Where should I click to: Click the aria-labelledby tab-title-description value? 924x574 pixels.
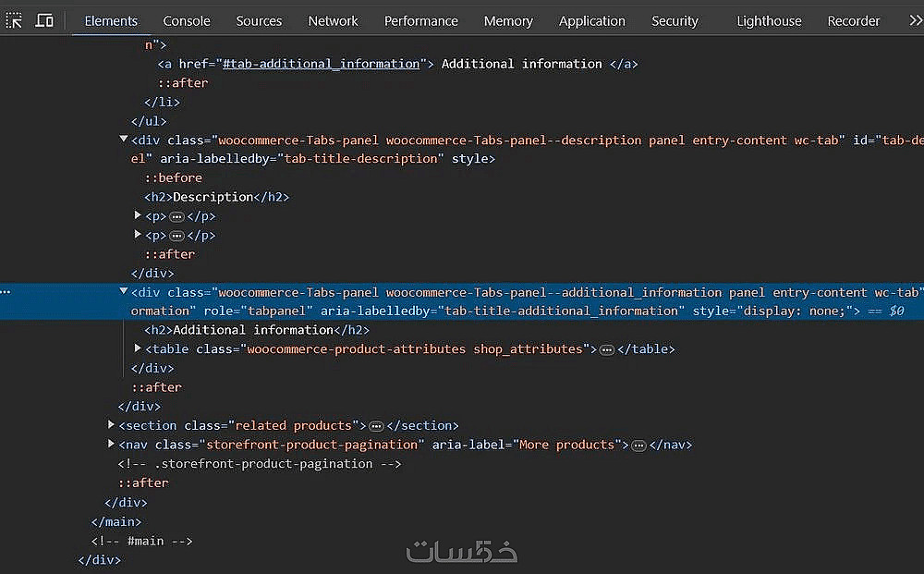362,159
